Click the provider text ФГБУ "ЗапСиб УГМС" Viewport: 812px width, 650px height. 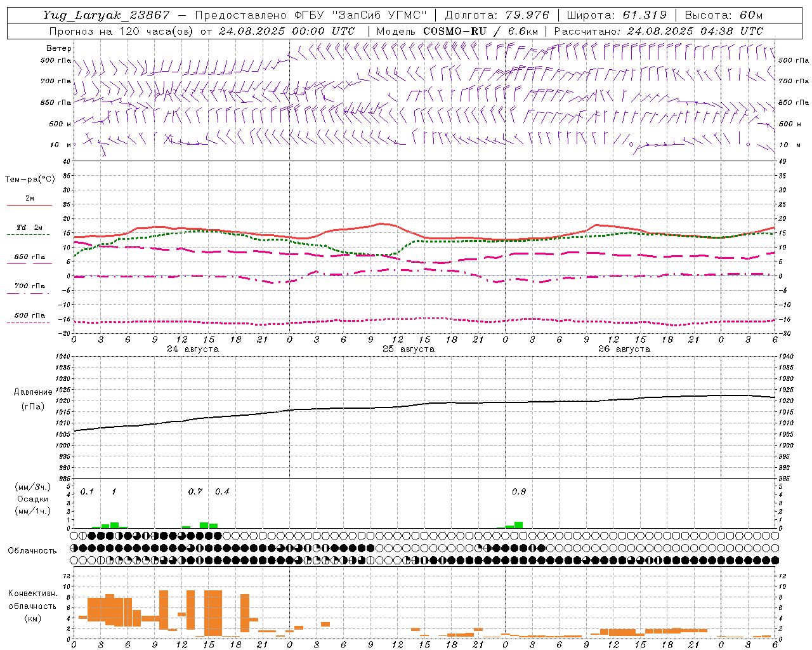tap(359, 15)
